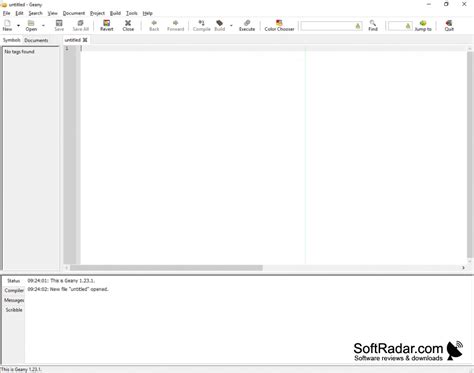Open the File menu
This screenshot has height=373, width=474.
pos(7,13)
